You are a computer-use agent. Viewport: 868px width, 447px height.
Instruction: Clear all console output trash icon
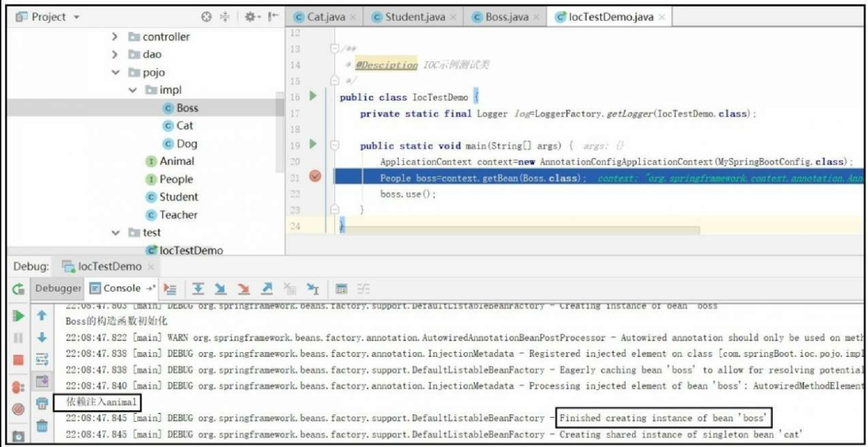click(x=42, y=426)
